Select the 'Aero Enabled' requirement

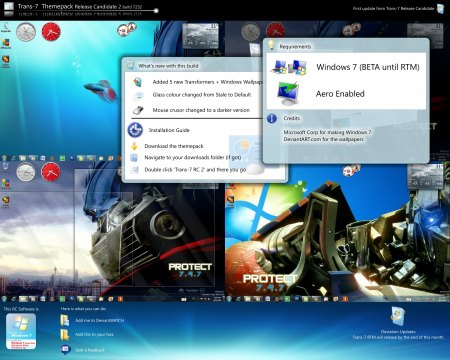(x=340, y=94)
